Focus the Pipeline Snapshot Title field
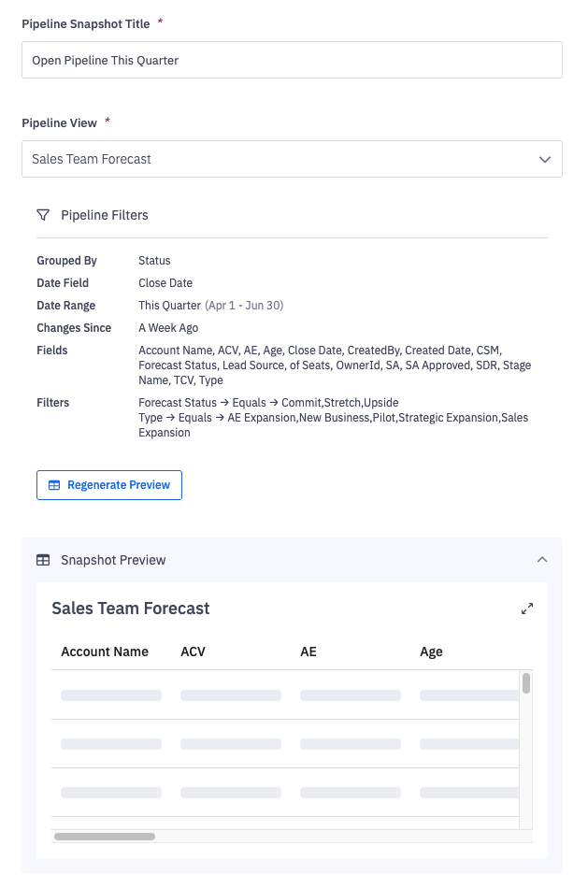This screenshot has width=588, height=888. [292, 60]
